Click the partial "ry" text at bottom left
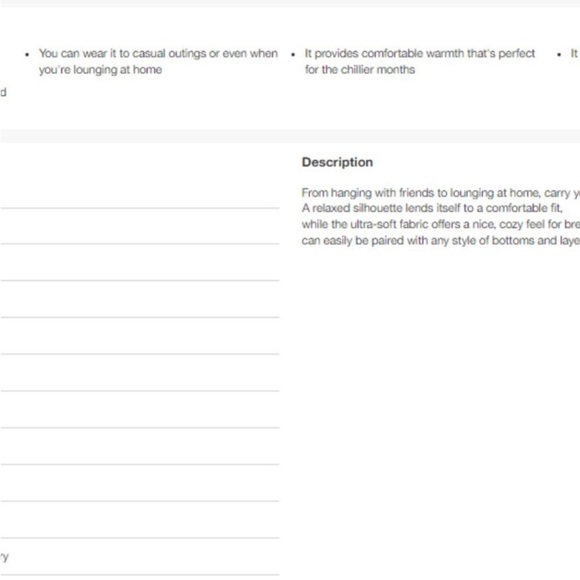The image size is (580, 580). click(x=4, y=557)
